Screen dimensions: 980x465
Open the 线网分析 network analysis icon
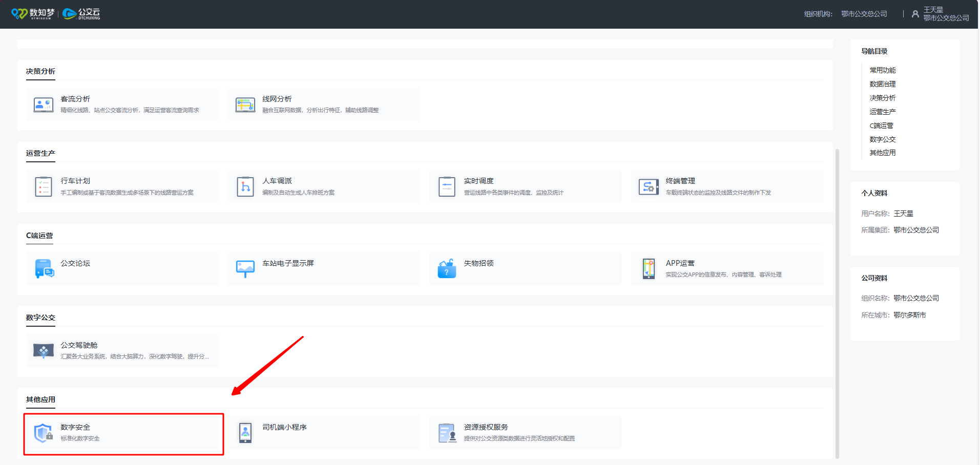[245, 104]
